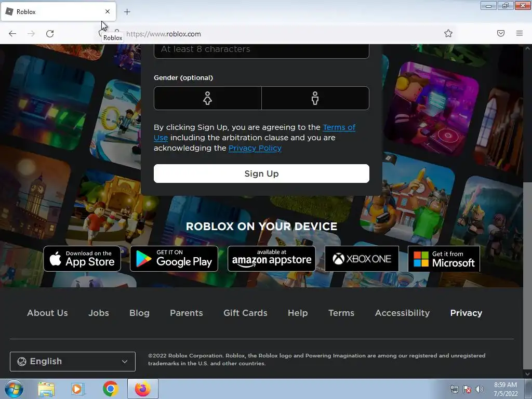Open the Privacy footer link
Image resolution: width=532 pixels, height=399 pixels.
click(466, 313)
